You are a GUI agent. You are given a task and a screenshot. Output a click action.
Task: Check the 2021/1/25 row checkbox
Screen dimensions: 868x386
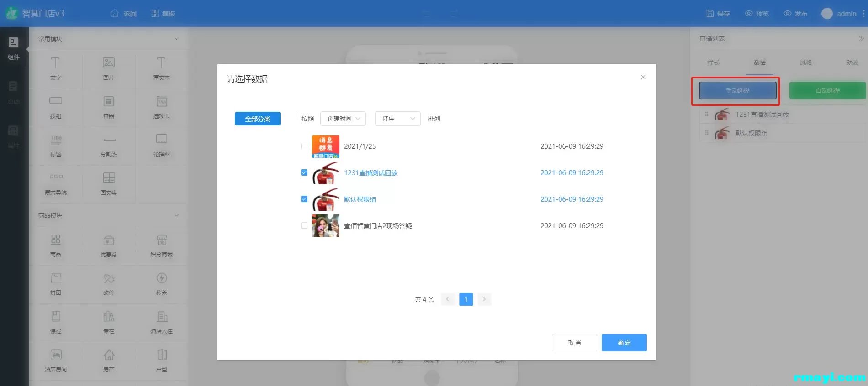[x=304, y=146]
